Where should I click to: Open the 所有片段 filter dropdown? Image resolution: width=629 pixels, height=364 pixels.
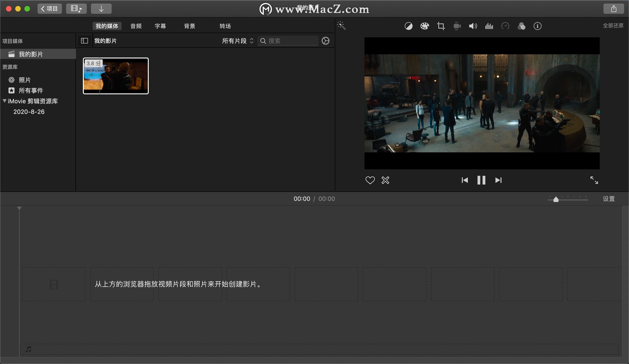click(x=237, y=41)
